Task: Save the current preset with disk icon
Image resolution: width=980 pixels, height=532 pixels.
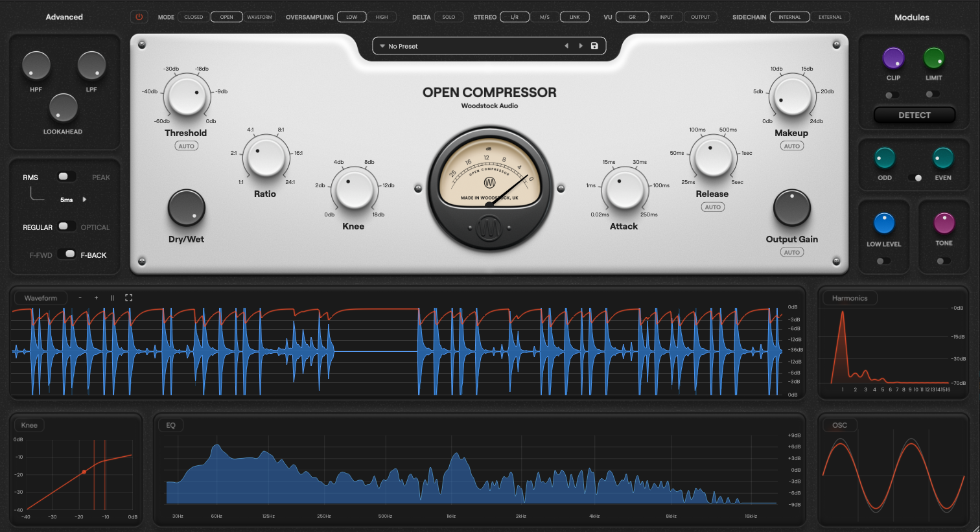Action: 594,46
